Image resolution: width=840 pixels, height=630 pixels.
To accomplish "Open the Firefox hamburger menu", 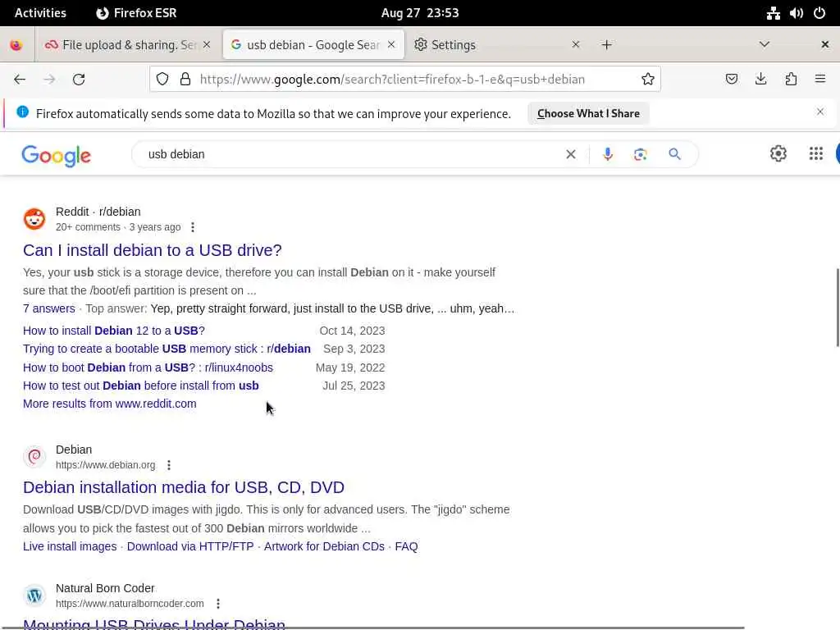I will pos(820,80).
